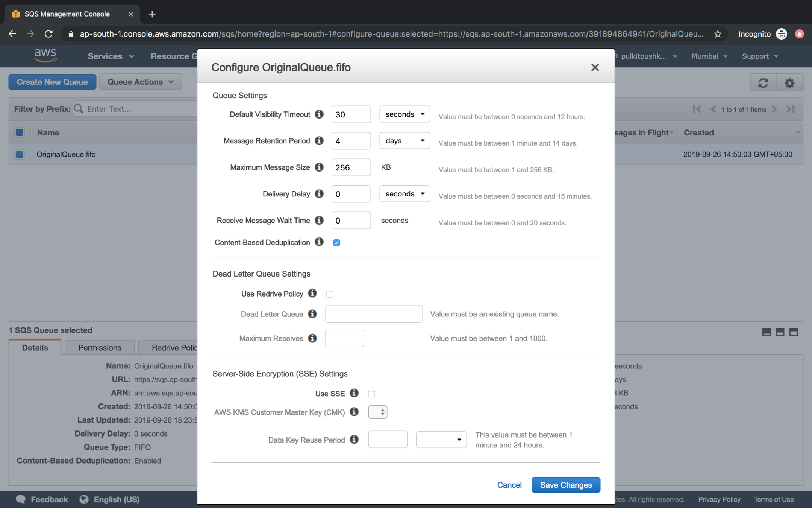The width and height of the screenshot is (812, 508).
Task: Click the Maximum Message Size input field
Action: click(351, 167)
